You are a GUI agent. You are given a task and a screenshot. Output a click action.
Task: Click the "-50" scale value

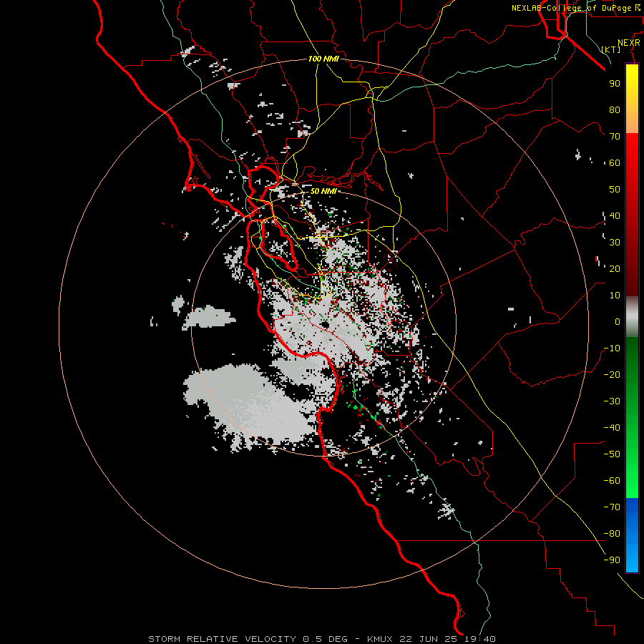(612, 454)
